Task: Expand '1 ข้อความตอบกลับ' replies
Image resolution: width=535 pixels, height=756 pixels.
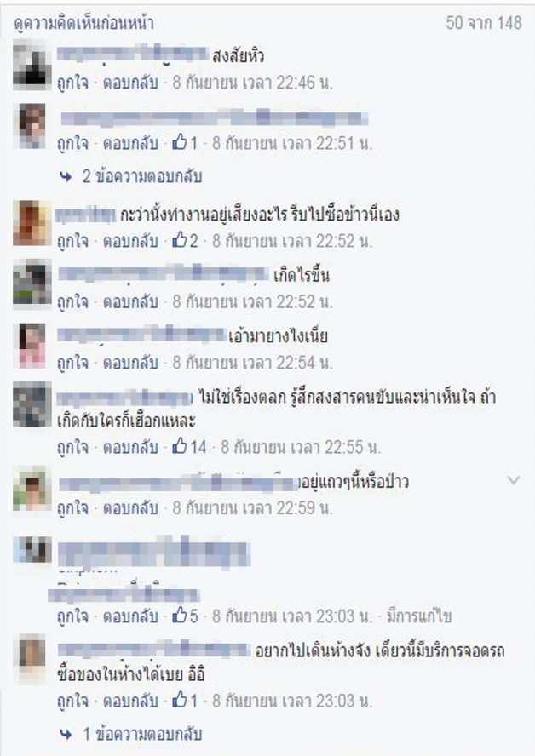Action: click(x=141, y=734)
